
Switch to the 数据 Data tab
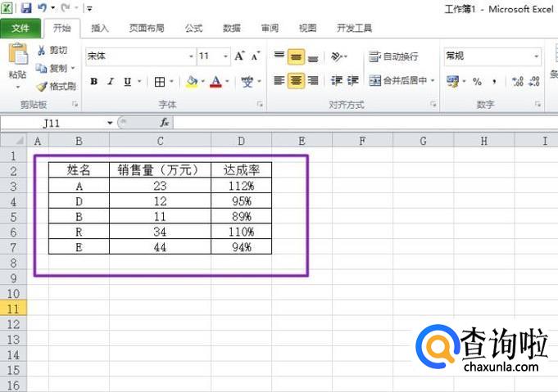(232, 28)
